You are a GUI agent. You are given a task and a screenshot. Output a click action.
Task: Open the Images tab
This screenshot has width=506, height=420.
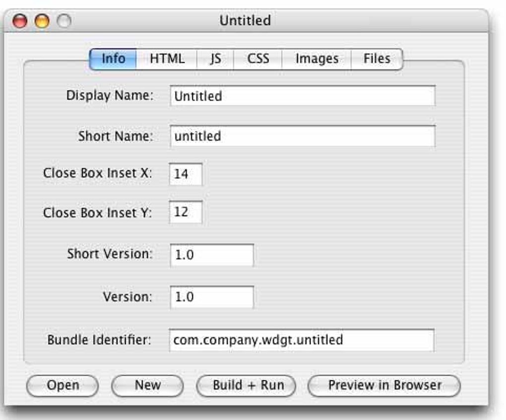[316, 58]
